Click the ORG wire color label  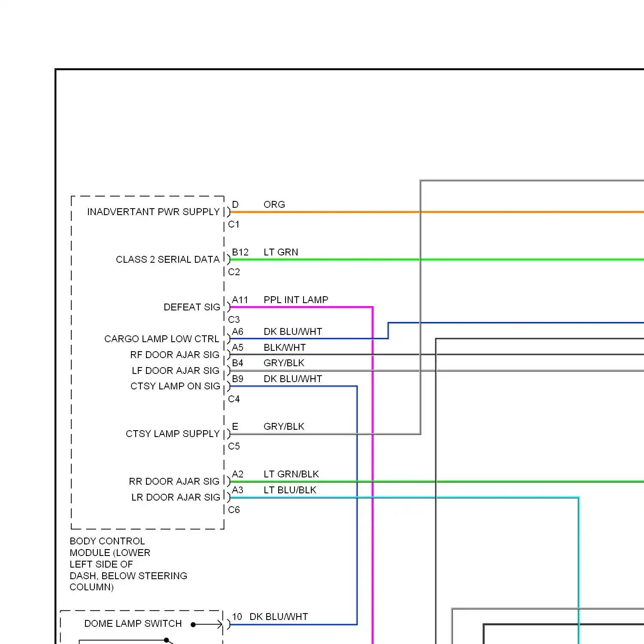click(274, 205)
